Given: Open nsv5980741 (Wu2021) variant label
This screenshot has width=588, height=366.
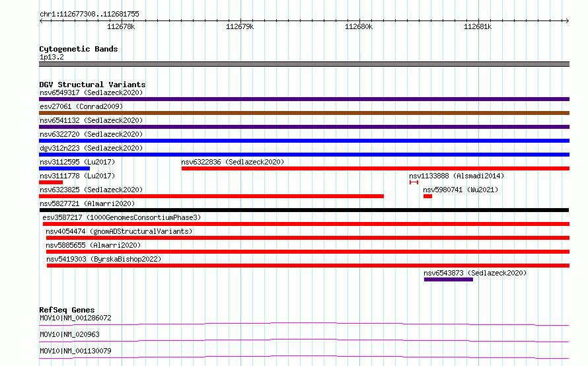Looking at the screenshot, I should tap(460, 190).
